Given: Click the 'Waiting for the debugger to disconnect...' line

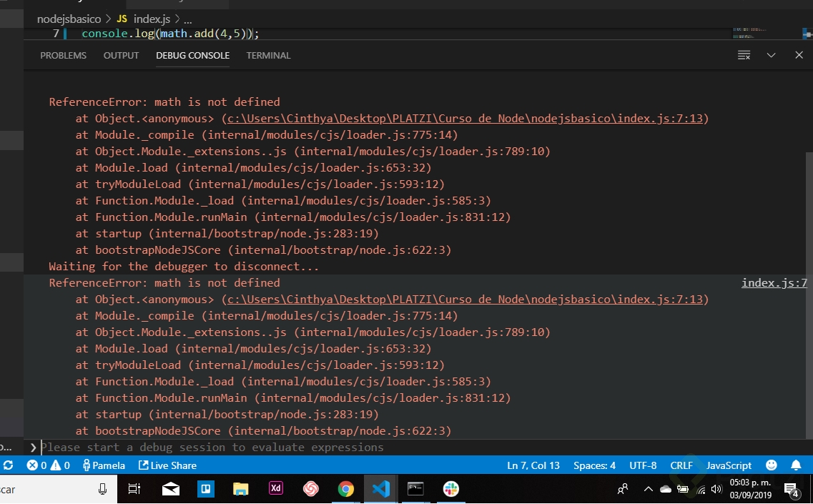Looking at the screenshot, I should [x=184, y=267].
